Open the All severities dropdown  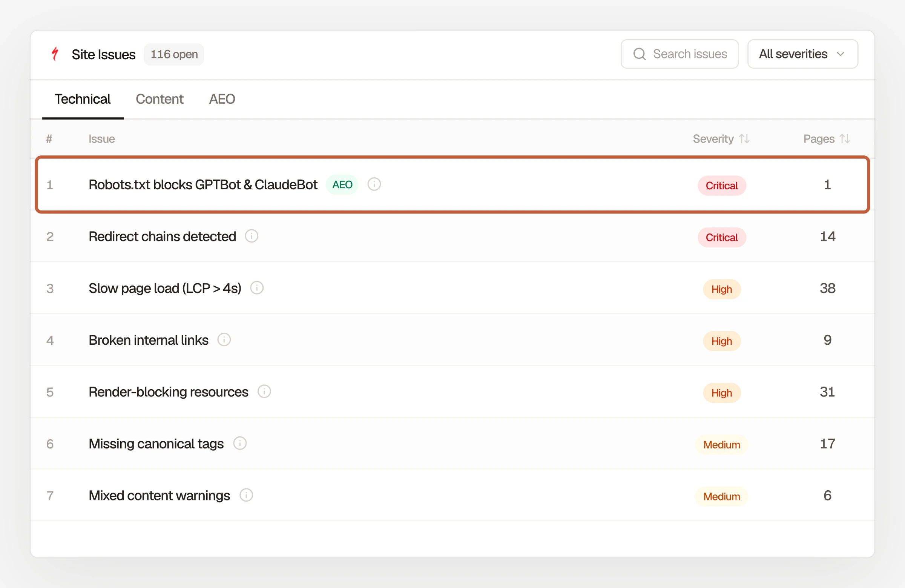point(802,54)
